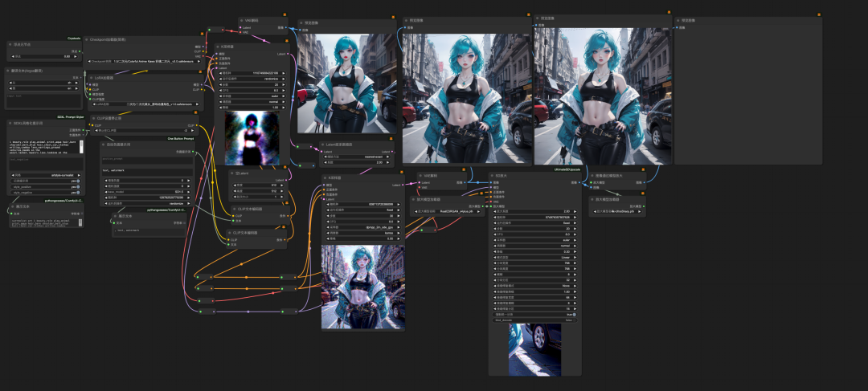Click 降噪 0.30 slider in SD放大 node
This screenshot has width=868, height=391.
[534, 251]
